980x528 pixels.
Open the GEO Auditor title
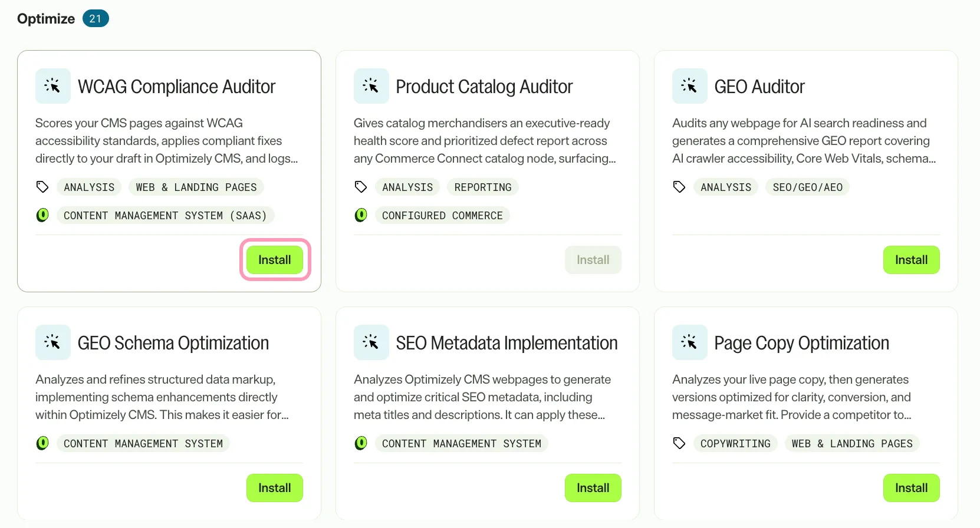(759, 87)
